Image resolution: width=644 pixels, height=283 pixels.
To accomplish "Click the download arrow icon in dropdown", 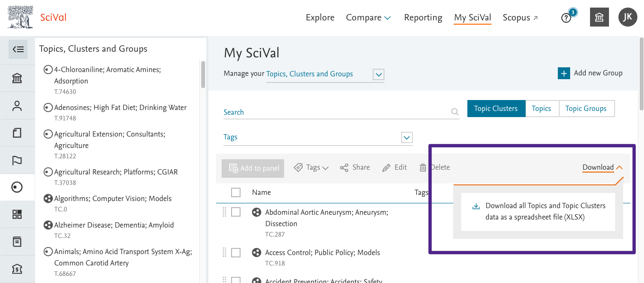I will click(x=476, y=206).
